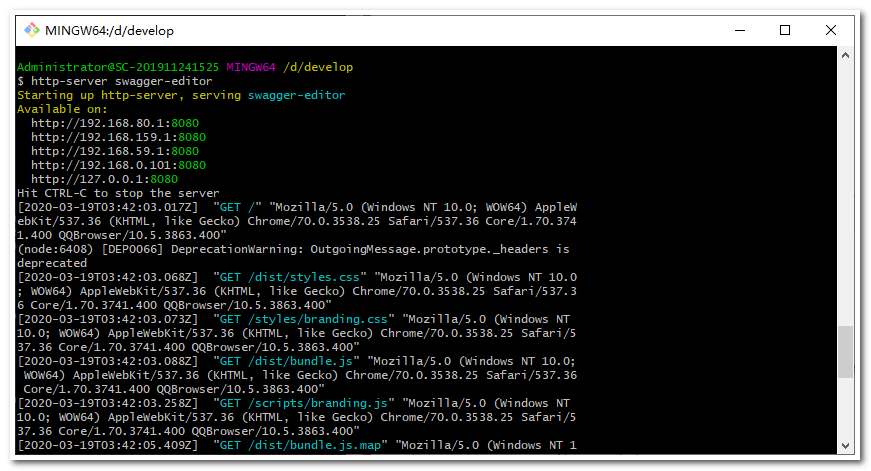Click the '[2020-03-19T03:42:03.073Z]' timestamp
Image resolution: width=871 pixels, height=471 pixels.
[108, 319]
